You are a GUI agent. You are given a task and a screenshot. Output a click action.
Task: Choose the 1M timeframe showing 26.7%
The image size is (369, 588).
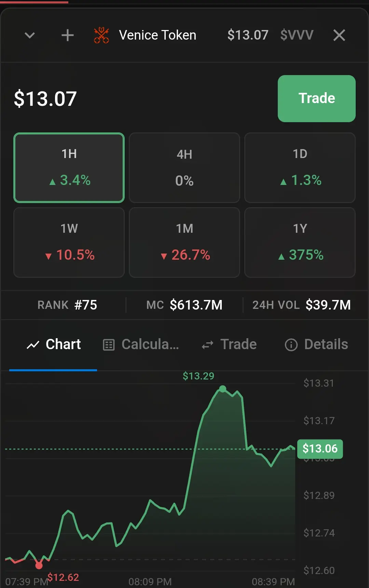(184, 242)
